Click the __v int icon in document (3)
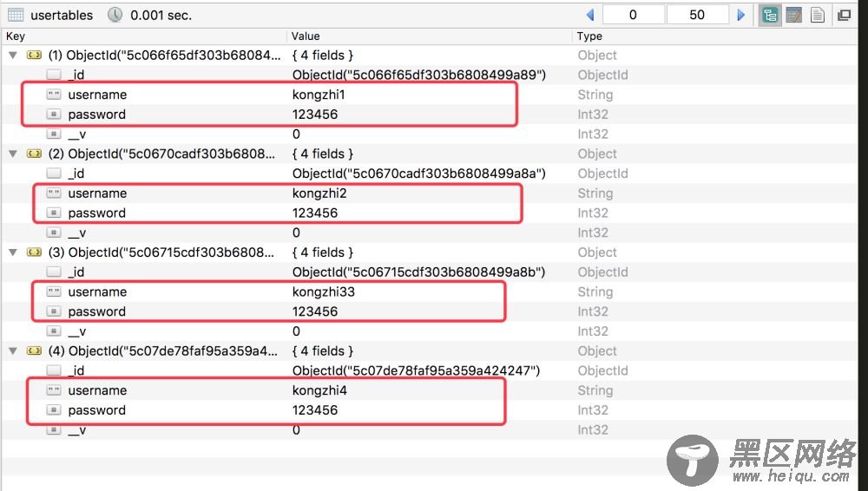The width and height of the screenshot is (868, 491). 54,331
